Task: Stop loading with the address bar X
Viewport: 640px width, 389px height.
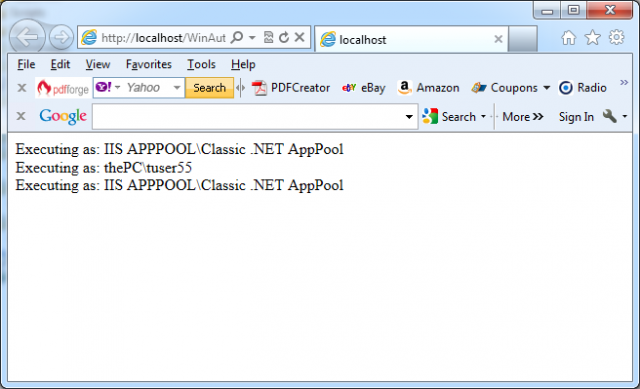Action: 300,37
